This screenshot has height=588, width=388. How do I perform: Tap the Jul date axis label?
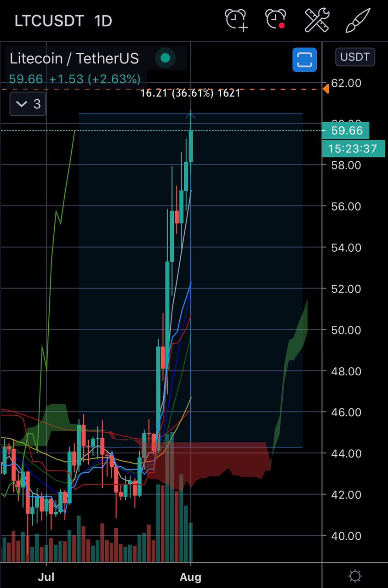[x=46, y=577]
